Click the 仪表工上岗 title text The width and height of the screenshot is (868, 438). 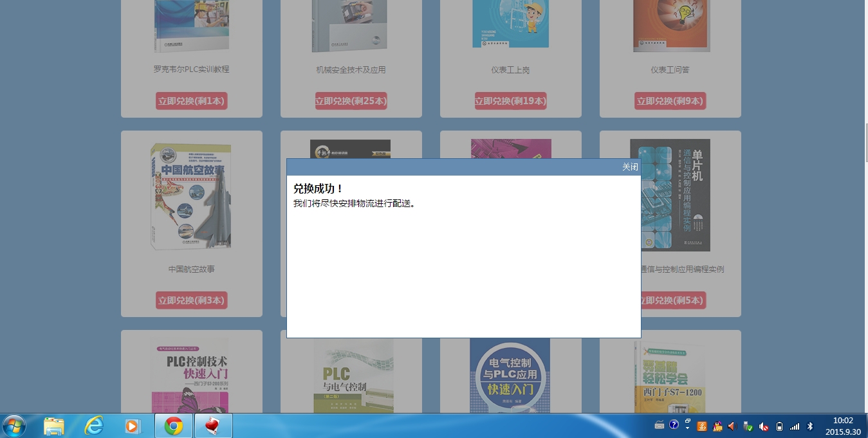click(x=510, y=69)
